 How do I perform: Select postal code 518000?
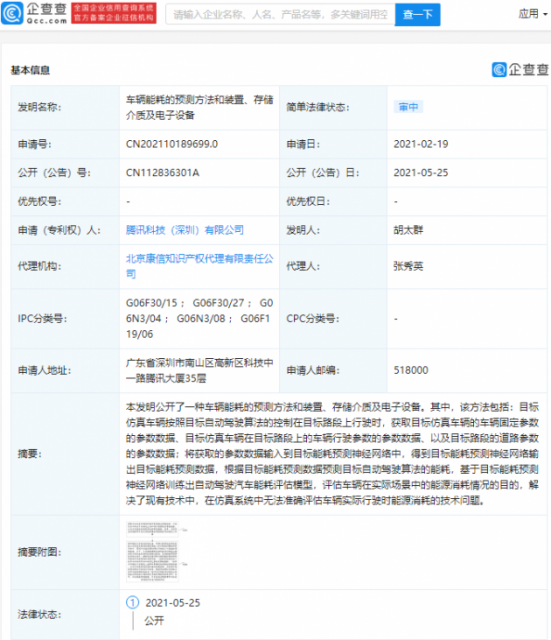pos(411,370)
